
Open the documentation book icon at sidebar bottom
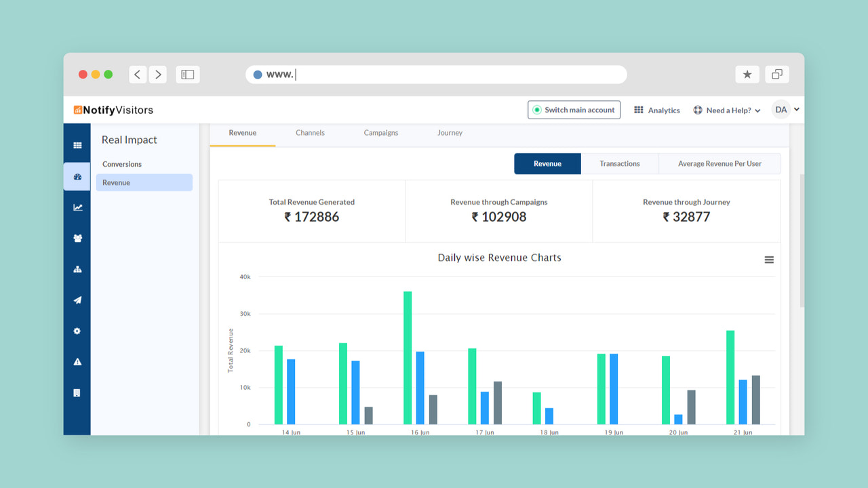[77, 392]
